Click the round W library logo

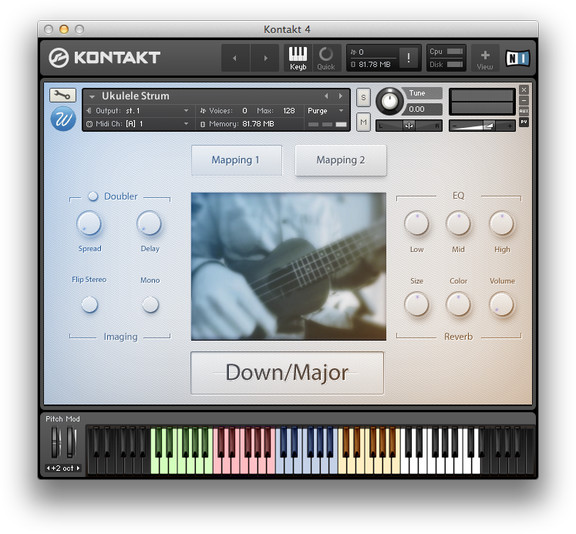(x=63, y=119)
